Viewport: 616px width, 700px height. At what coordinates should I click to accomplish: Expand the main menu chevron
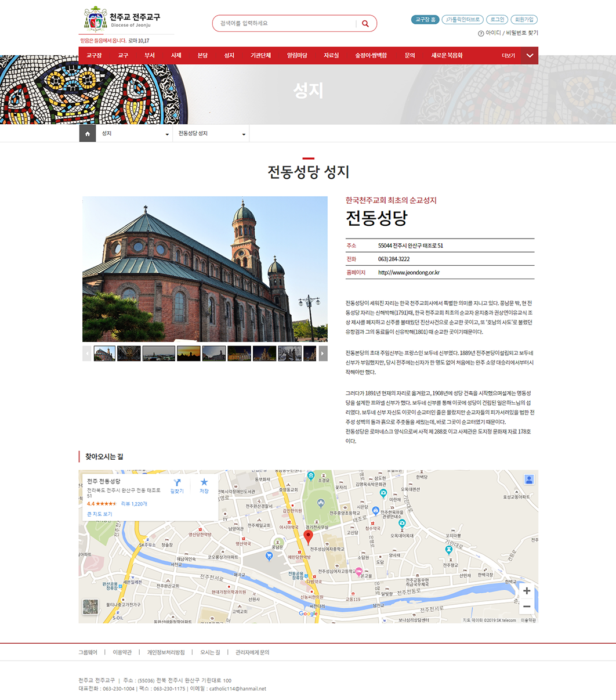pos(530,56)
